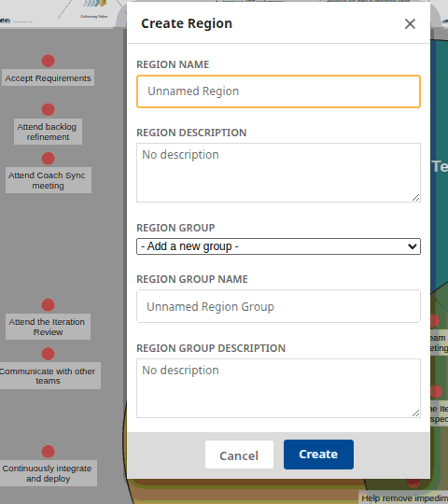Click the Region Name input field
The height and width of the screenshot is (504, 448).
tap(278, 91)
